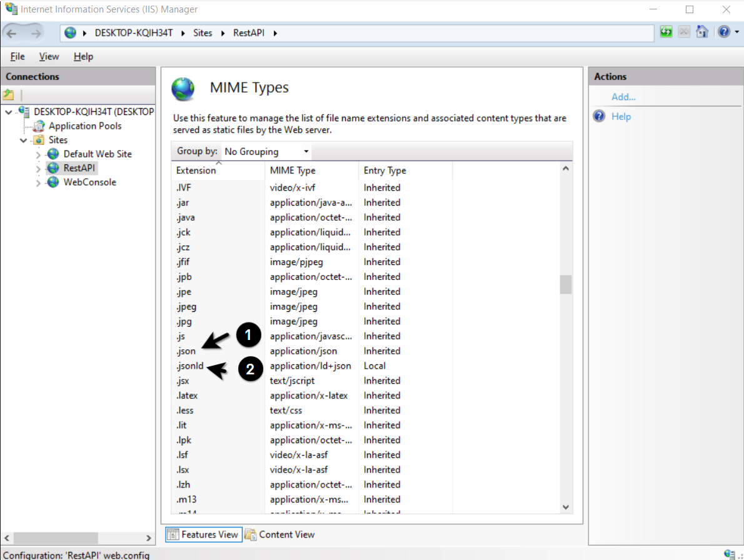Click the WebConsole globe icon

53,182
